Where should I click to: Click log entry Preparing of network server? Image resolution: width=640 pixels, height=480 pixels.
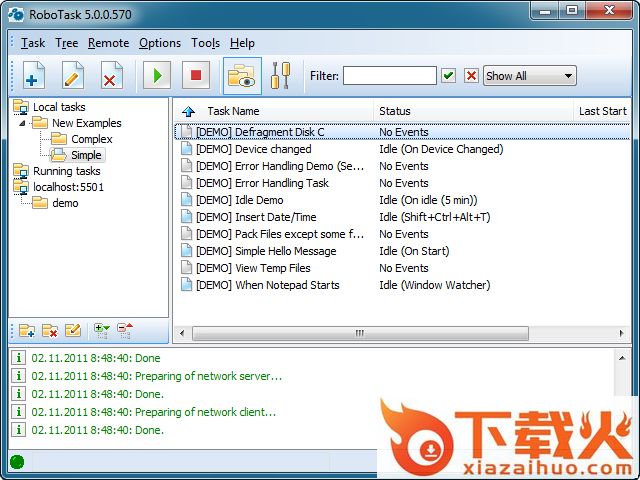157,376
